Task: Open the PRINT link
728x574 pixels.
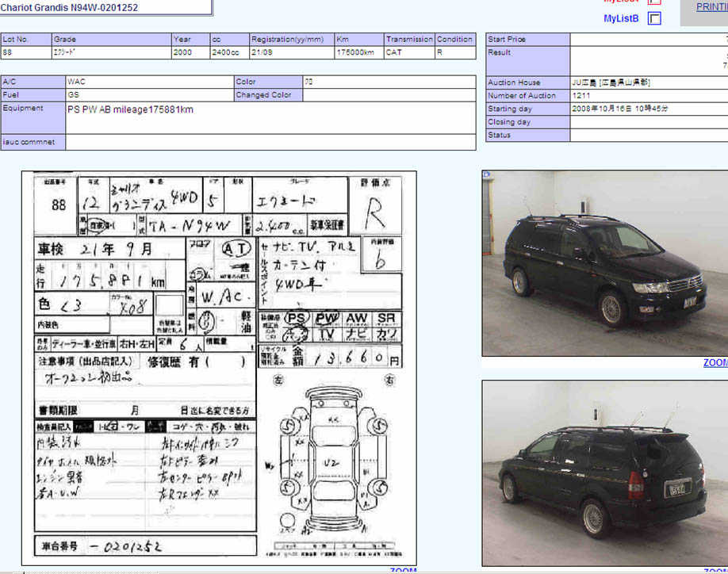Action: click(x=712, y=7)
